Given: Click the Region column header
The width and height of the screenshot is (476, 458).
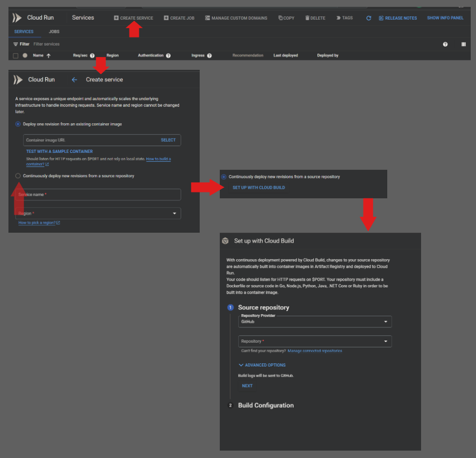Looking at the screenshot, I should pyautogui.click(x=113, y=56).
